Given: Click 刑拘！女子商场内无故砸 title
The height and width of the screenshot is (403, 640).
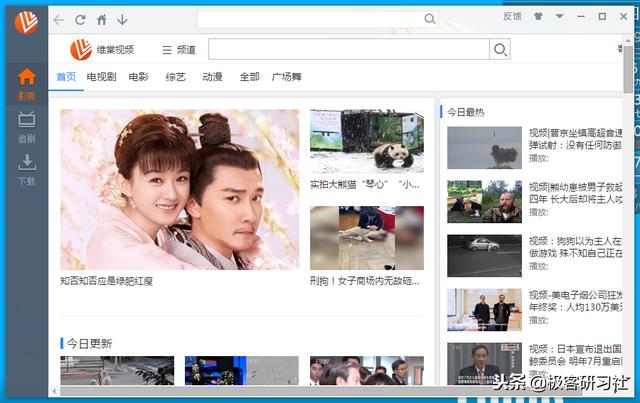Looking at the screenshot, I should pyautogui.click(x=365, y=281).
